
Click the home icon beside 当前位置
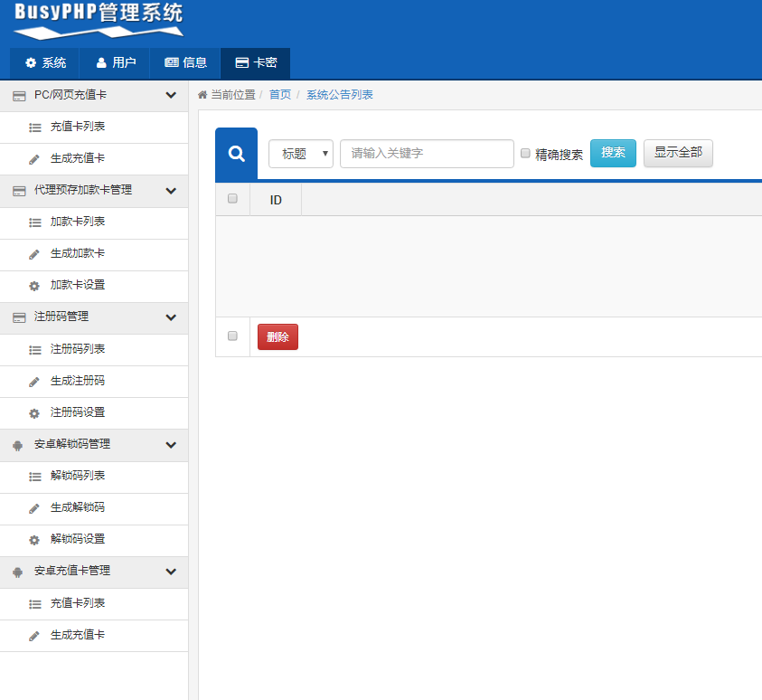[201, 94]
